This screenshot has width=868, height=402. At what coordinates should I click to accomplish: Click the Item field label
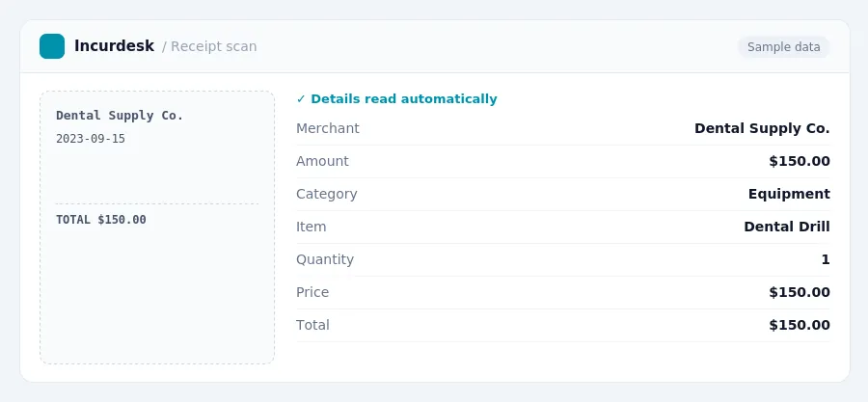[312, 227]
